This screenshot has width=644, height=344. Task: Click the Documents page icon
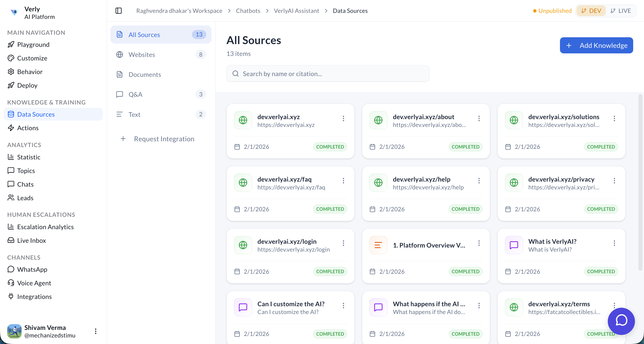pyautogui.click(x=120, y=74)
